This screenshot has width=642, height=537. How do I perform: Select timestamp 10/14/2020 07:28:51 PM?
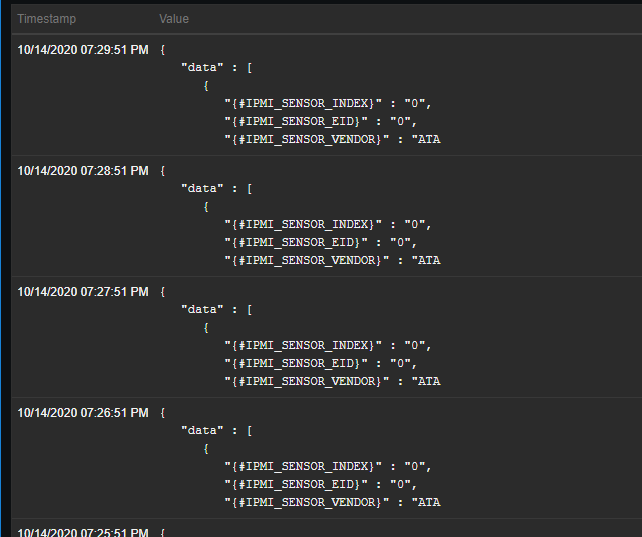click(83, 171)
